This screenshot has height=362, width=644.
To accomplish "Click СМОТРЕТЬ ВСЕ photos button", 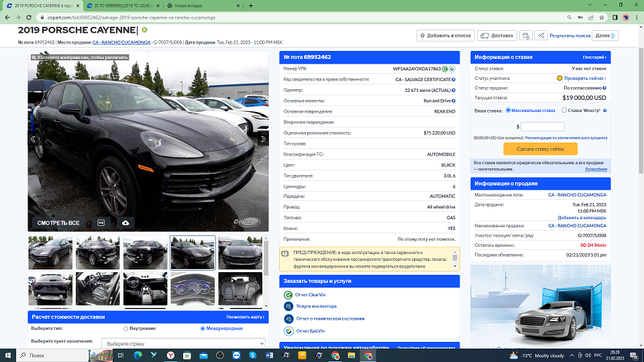I will pos(58,223).
